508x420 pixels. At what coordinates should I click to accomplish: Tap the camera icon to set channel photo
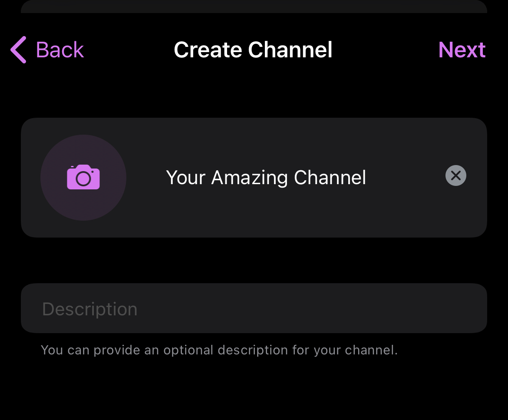[x=83, y=178]
